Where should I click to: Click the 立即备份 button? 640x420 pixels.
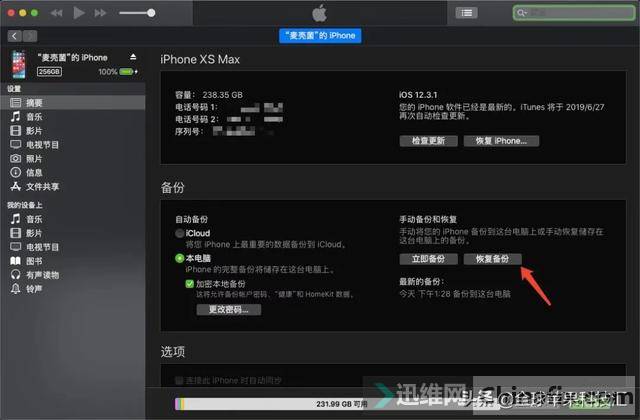pos(428,259)
